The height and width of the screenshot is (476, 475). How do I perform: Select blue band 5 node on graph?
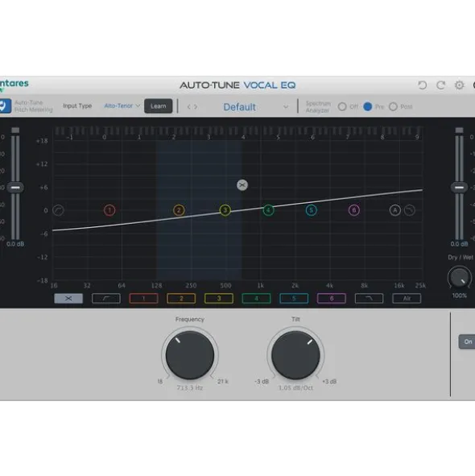[x=311, y=210]
